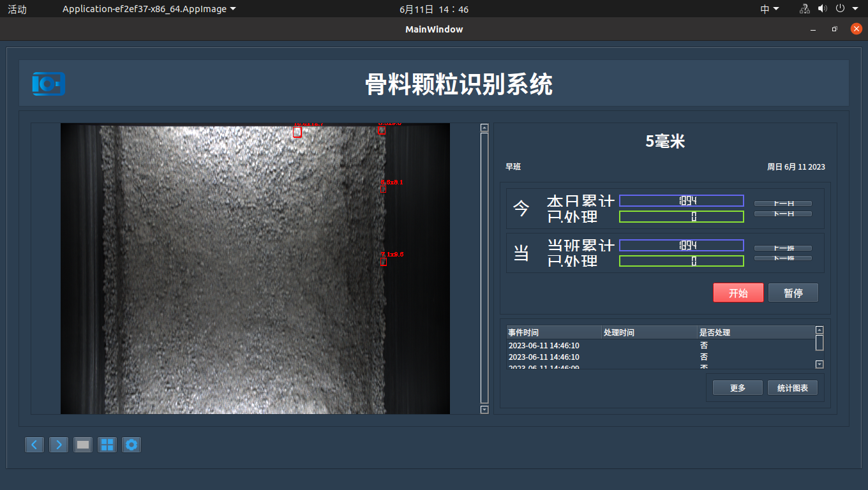The height and width of the screenshot is (490, 868).
Task: Open volume speaker icon in top bar
Action: pyautogui.click(x=822, y=9)
